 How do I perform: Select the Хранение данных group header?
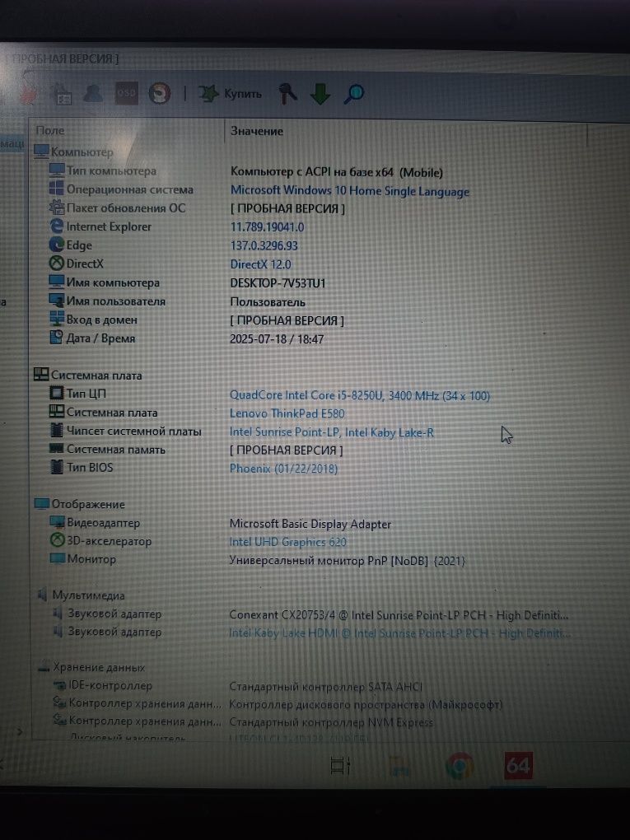[x=91, y=668]
